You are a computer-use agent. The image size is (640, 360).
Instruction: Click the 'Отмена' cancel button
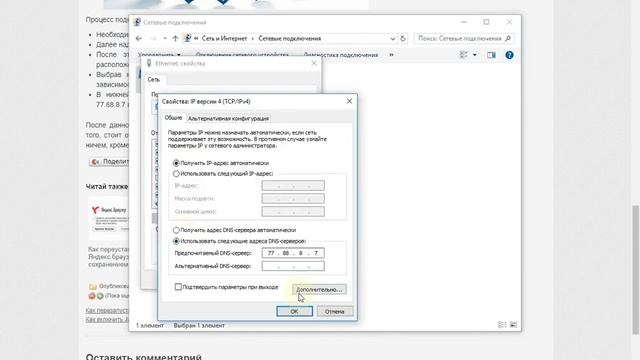[335, 311]
